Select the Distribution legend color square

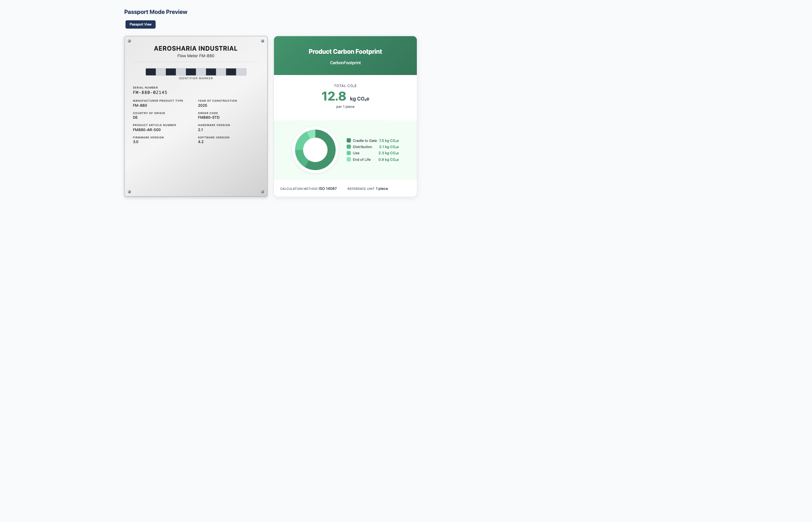tap(349, 147)
